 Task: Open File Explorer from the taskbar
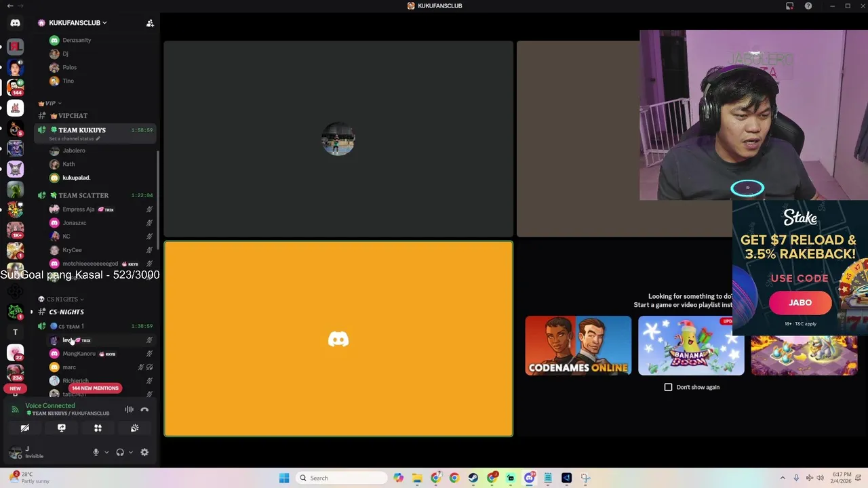click(417, 478)
